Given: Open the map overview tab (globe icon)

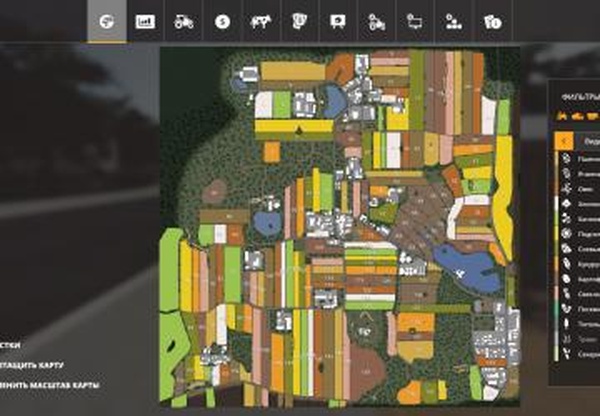Looking at the screenshot, I should click(107, 21).
